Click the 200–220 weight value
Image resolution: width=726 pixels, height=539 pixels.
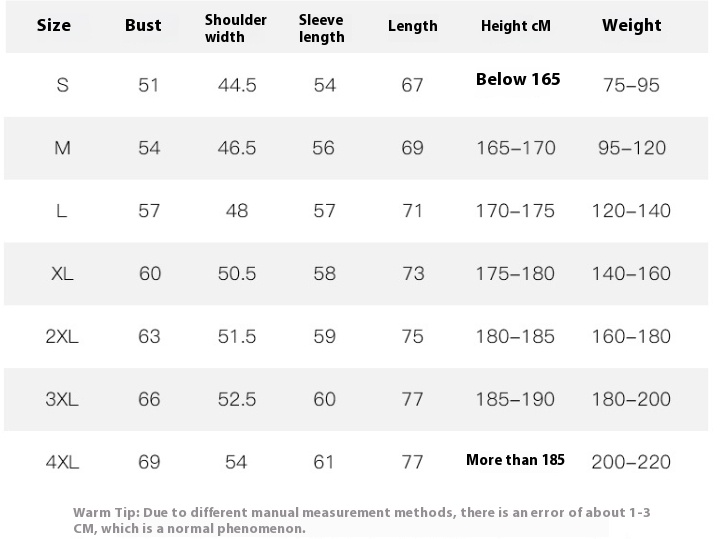point(631,462)
